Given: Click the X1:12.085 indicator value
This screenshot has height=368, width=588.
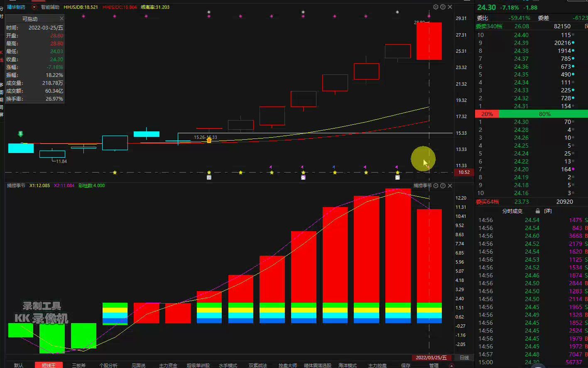Looking at the screenshot, I should click(39, 185).
